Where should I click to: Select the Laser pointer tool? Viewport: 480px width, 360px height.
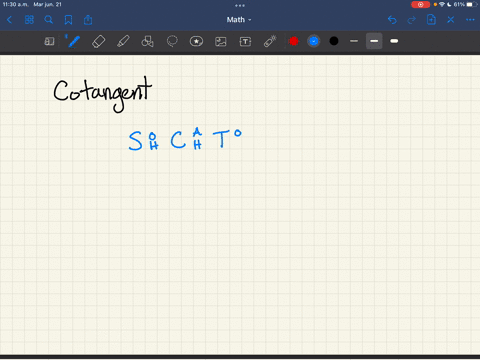click(x=270, y=41)
